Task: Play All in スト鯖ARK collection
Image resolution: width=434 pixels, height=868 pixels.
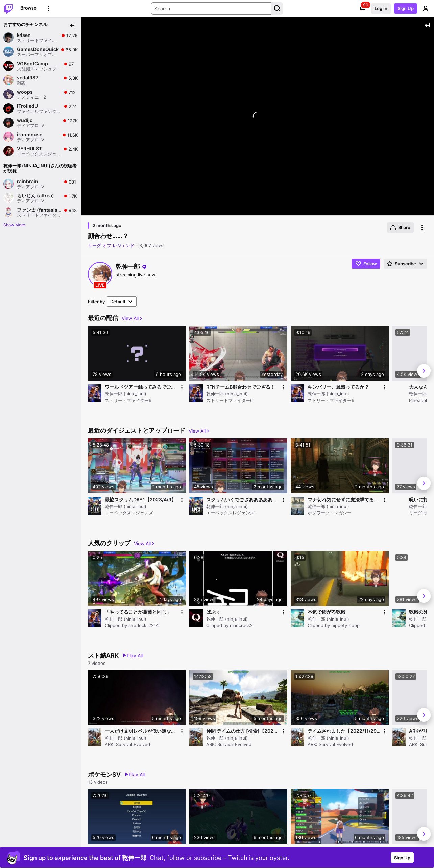Action: click(133, 656)
